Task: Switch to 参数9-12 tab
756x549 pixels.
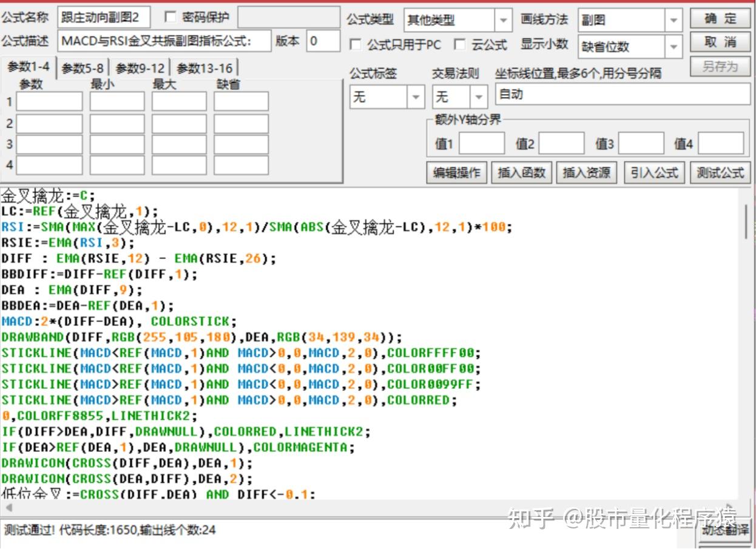Action: pos(140,68)
